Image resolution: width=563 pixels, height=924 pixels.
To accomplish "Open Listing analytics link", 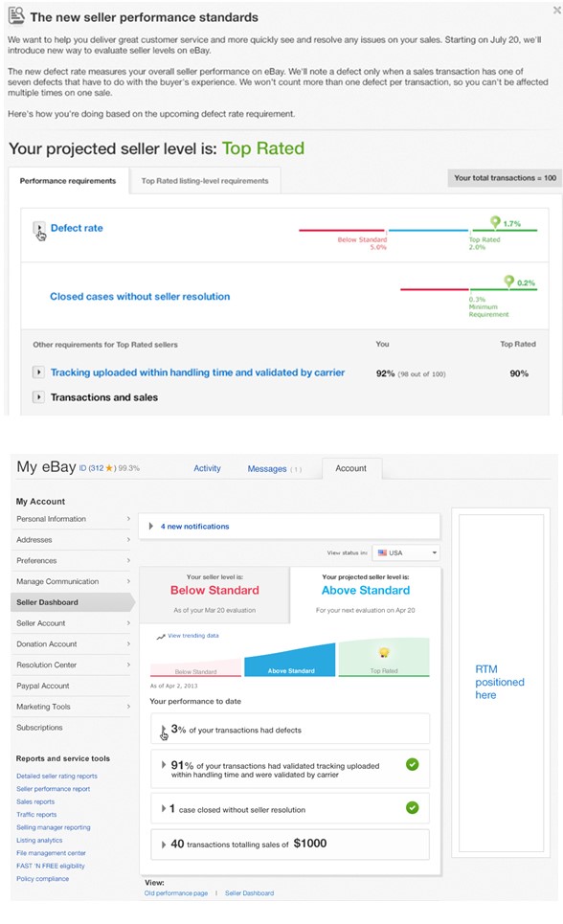I will coord(39,841).
